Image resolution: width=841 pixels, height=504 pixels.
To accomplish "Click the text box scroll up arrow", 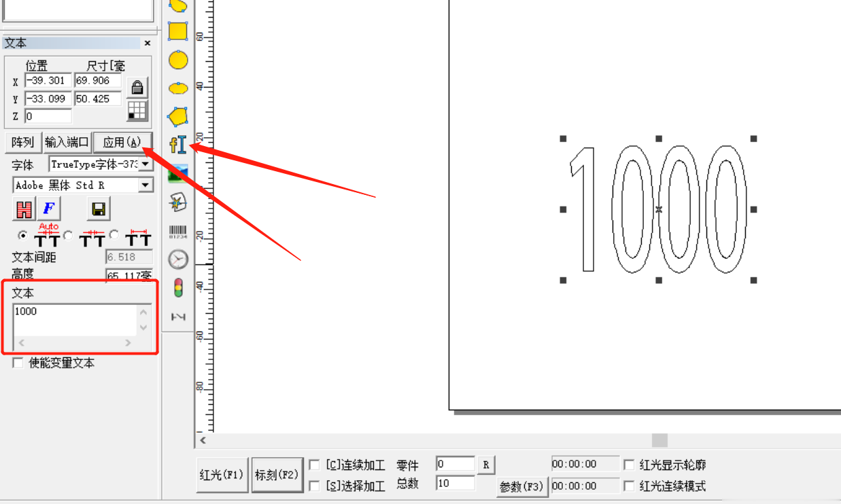I will tap(143, 312).
